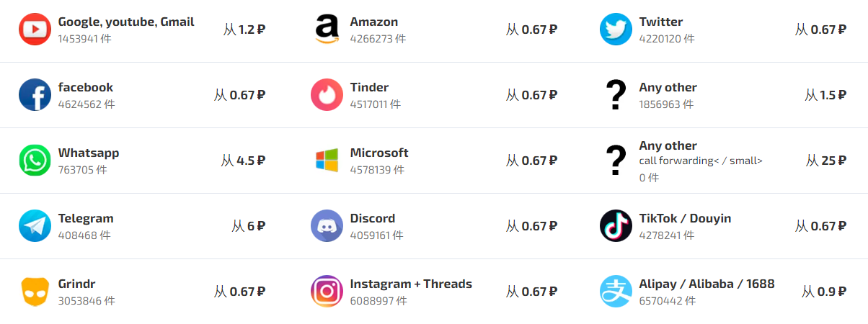Click the yellow Grindr mask icon
The height and width of the screenshot is (324, 868).
click(35, 292)
